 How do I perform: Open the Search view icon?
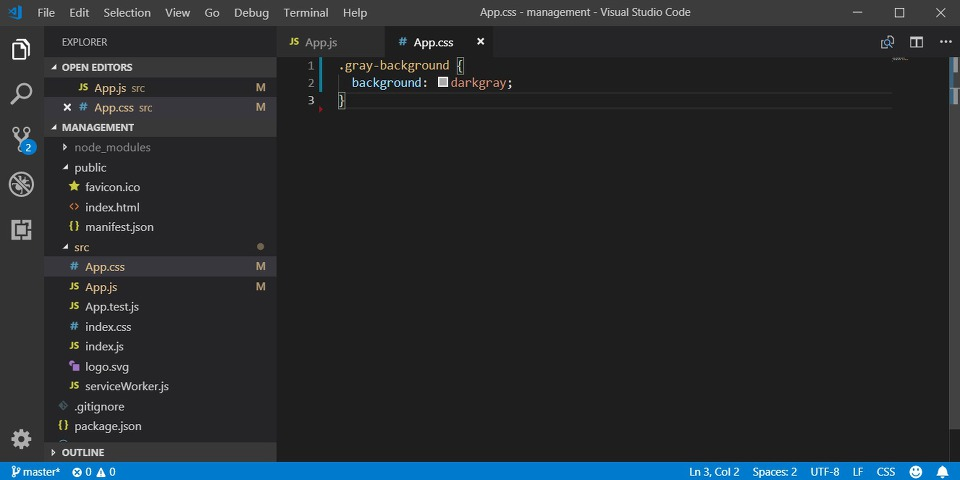point(21,94)
